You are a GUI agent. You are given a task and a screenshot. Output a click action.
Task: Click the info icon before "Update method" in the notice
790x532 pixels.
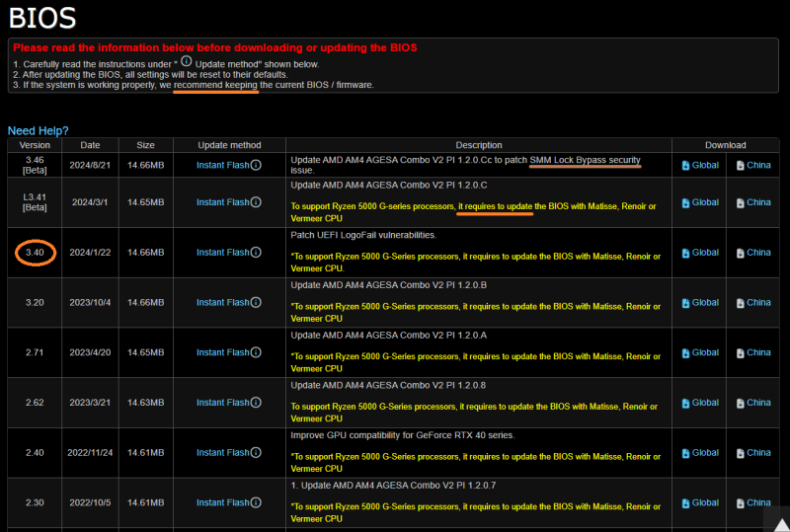pyautogui.click(x=187, y=61)
